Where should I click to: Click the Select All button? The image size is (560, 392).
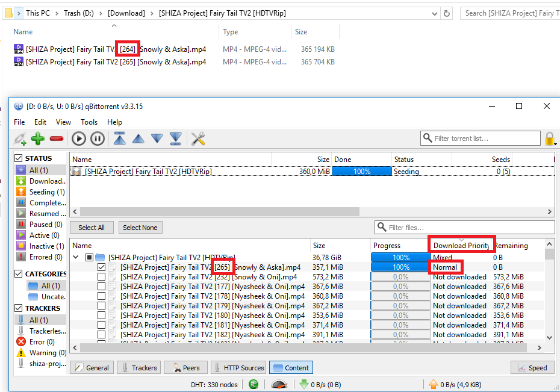pyautogui.click(x=92, y=228)
